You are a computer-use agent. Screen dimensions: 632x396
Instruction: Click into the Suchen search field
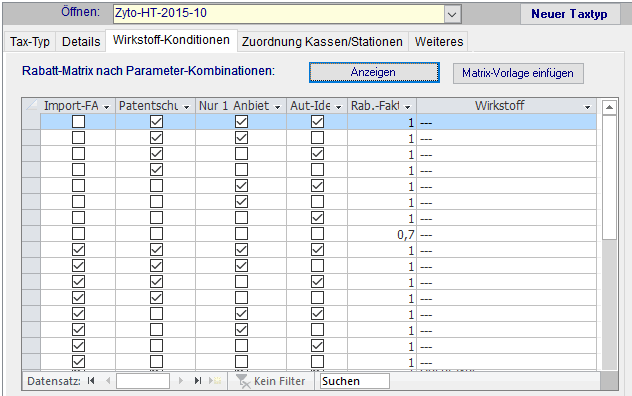coord(355,381)
